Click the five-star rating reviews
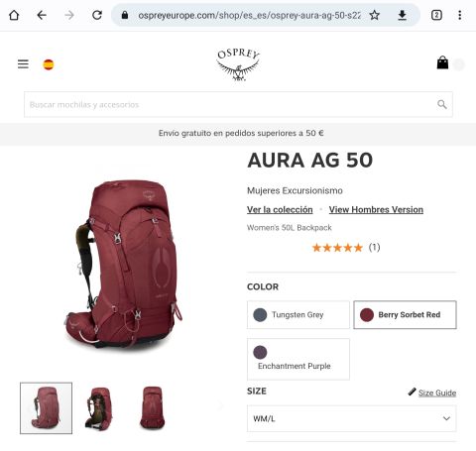This screenshot has width=476, height=451. pos(346,247)
